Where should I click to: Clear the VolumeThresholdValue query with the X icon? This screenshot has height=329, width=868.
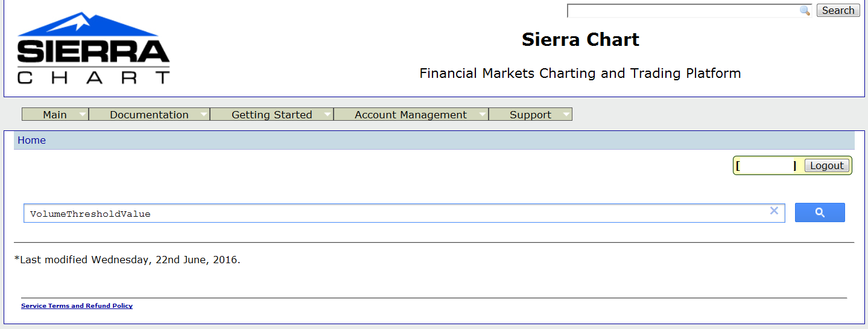click(774, 211)
